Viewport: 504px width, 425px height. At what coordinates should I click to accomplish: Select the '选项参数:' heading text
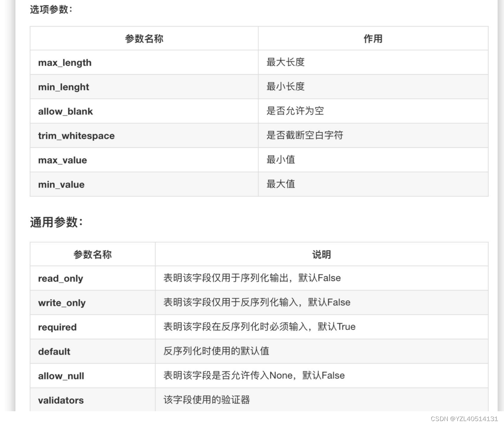(x=51, y=9)
